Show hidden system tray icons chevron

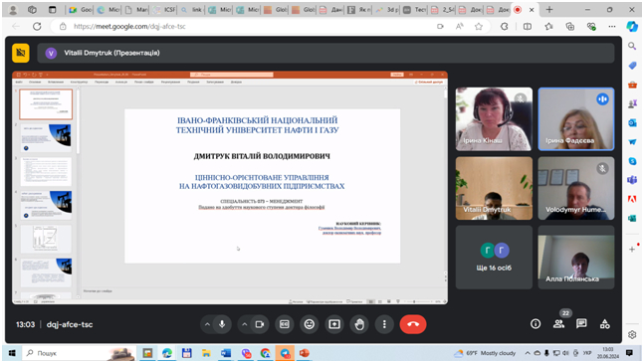click(528, 353)
